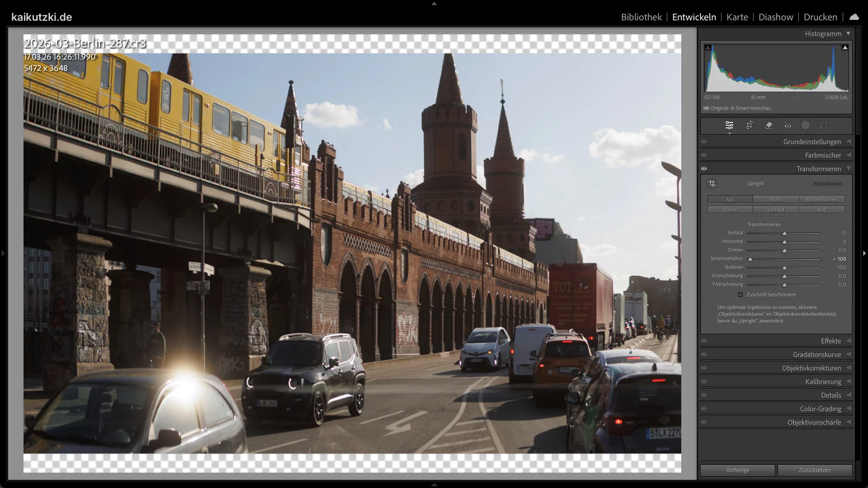Open the Masking tool
Viewport: 868px width, 488px height.
pos(805,125)
